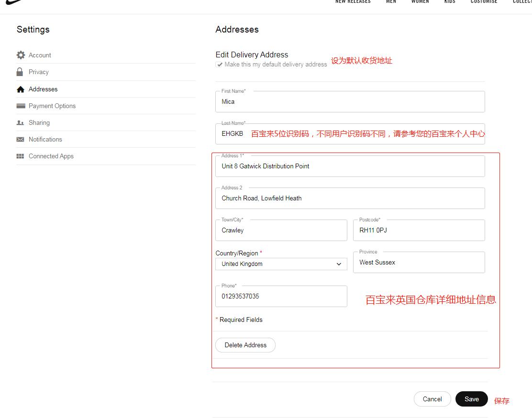Select the Addresses home icon
Screen dimensions: 532x419
(x=21, y=88)
